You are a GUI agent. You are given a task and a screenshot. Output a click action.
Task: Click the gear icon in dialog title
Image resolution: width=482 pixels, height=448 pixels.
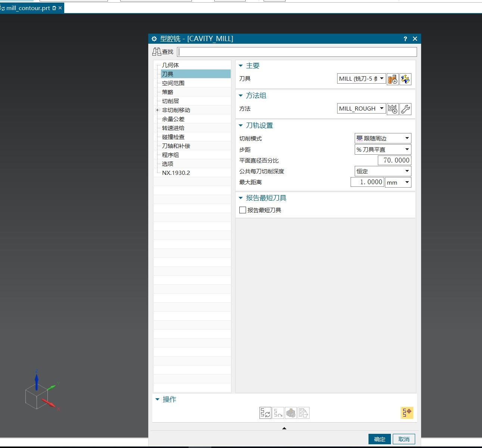point(154,39)
